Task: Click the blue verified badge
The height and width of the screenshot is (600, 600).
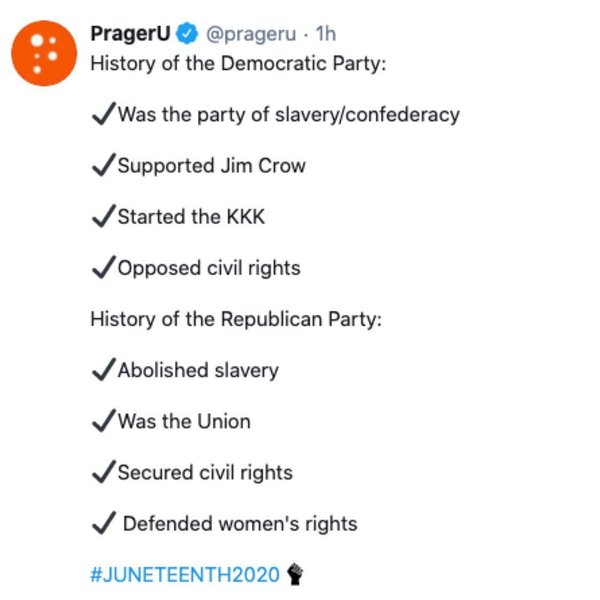Action: pyautogui.click(x=187, y=34)
